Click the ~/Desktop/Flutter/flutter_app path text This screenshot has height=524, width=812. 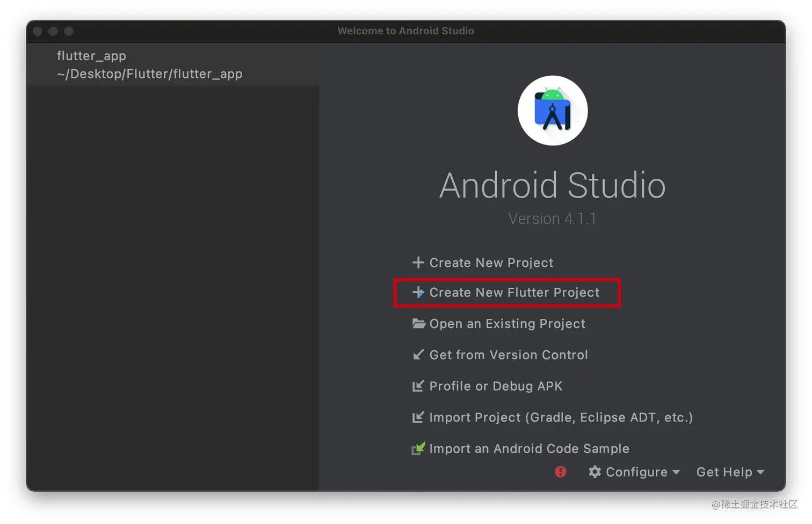149,74
